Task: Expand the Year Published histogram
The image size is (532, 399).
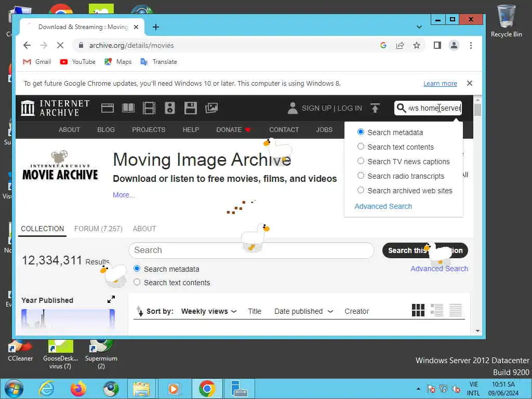Action: pos(111,299)
